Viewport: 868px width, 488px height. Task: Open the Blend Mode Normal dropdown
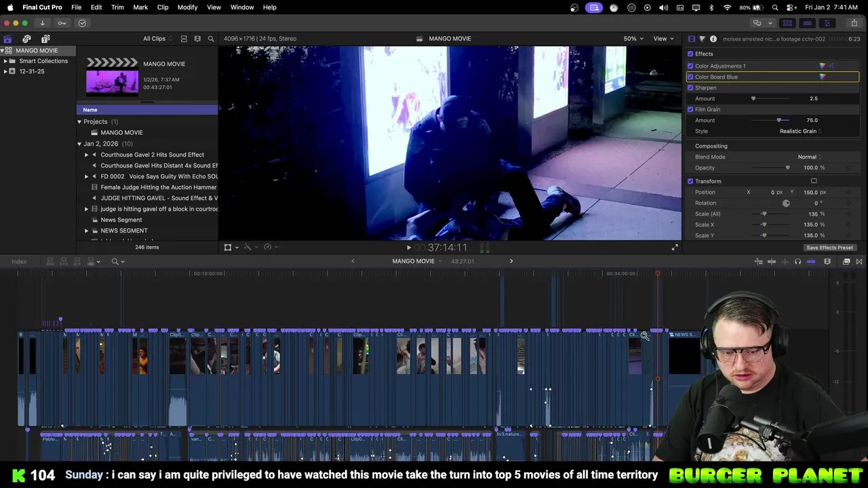tap(810, 157)
